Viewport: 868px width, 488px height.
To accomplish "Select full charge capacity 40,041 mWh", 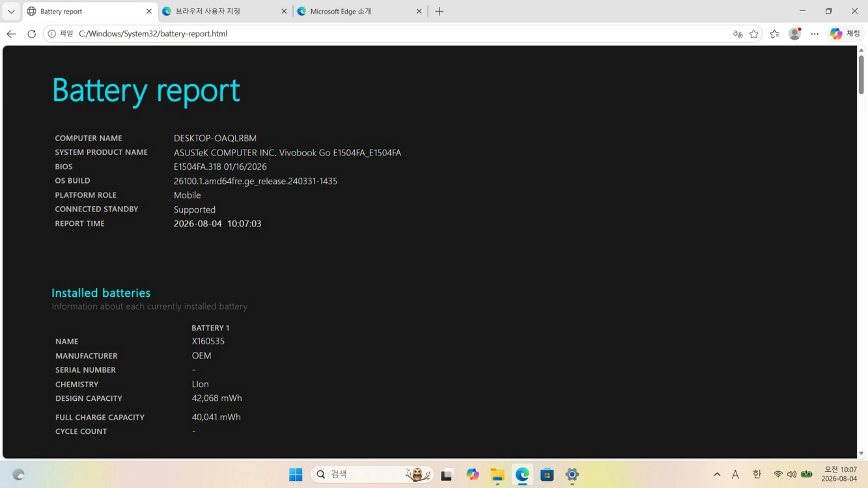I will coord(216,417).
